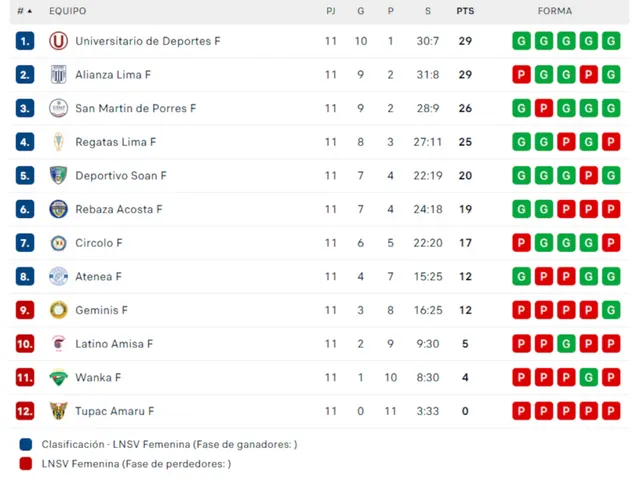Sort standings by PTS column header

(x=465, y=11)
